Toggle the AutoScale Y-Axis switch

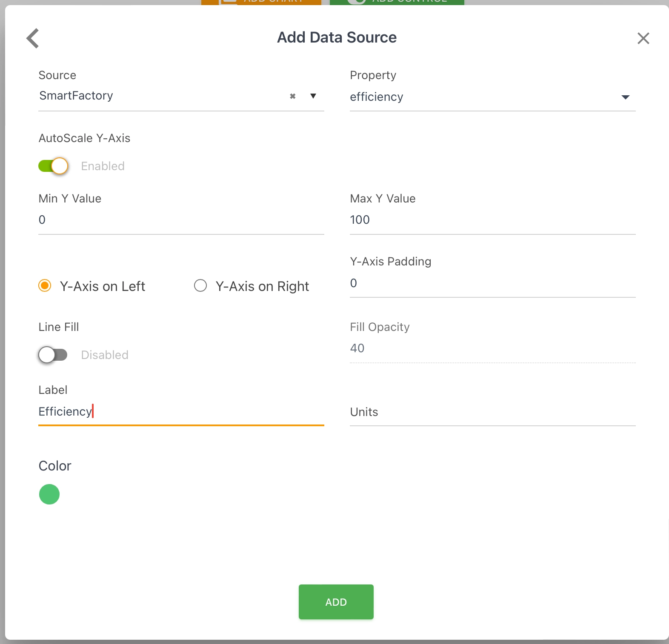tap(53, 166)
